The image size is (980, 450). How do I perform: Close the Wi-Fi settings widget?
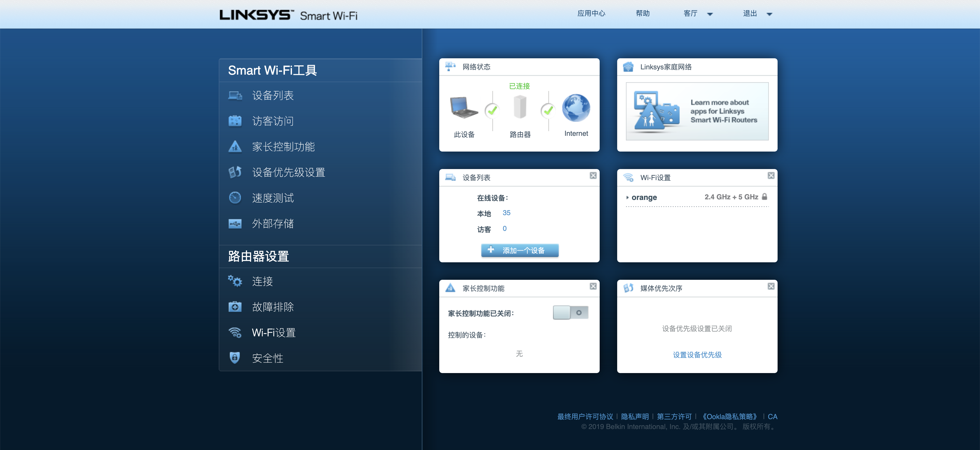pos(771,175)
